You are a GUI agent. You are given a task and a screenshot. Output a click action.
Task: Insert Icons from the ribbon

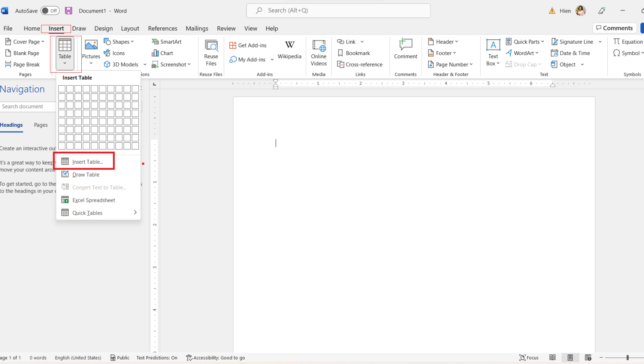[x=114, y=53]
